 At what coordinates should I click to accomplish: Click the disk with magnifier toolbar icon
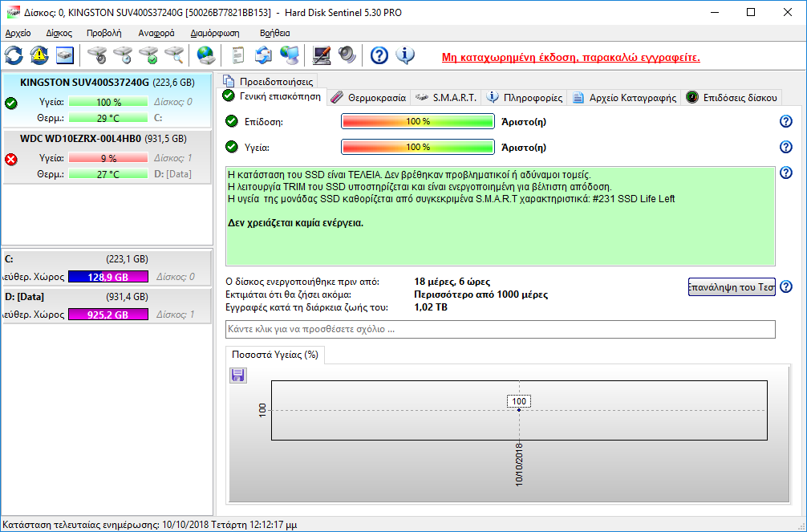pyautogui.click(x=174, y=55)
